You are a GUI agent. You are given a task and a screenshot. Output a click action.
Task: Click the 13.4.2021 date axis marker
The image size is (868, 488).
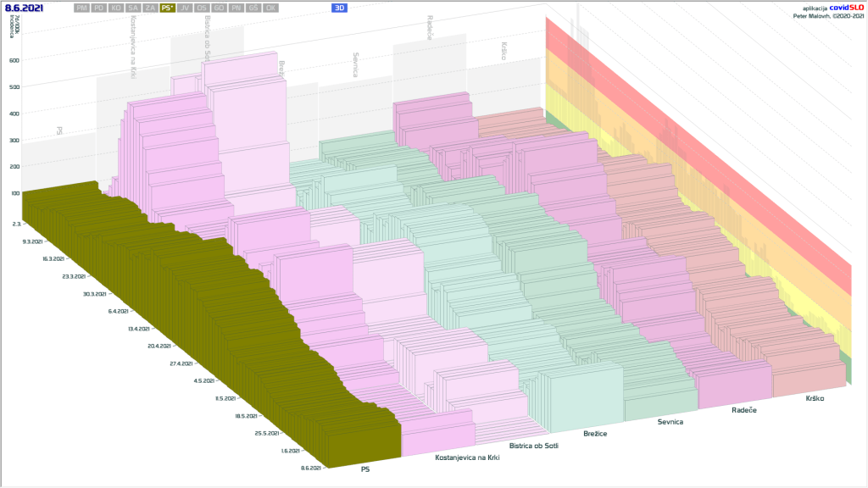click(136, 329)
